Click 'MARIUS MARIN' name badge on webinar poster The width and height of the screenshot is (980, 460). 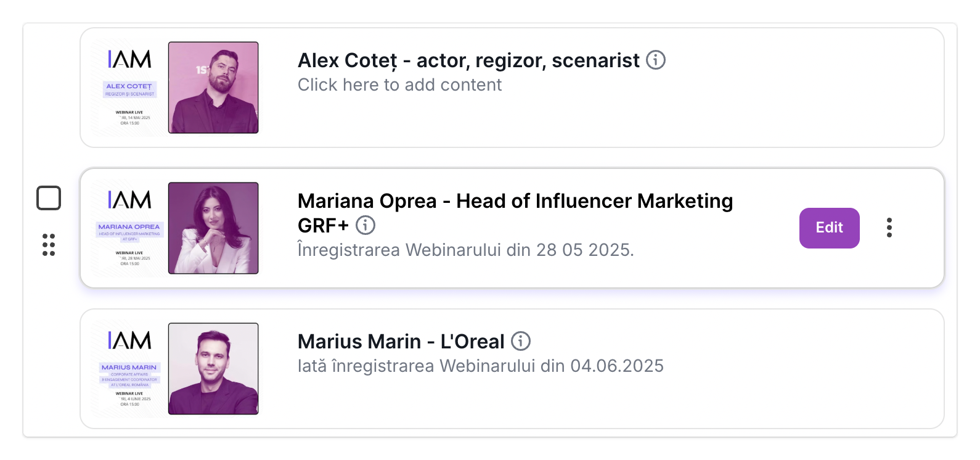(129, 368)
